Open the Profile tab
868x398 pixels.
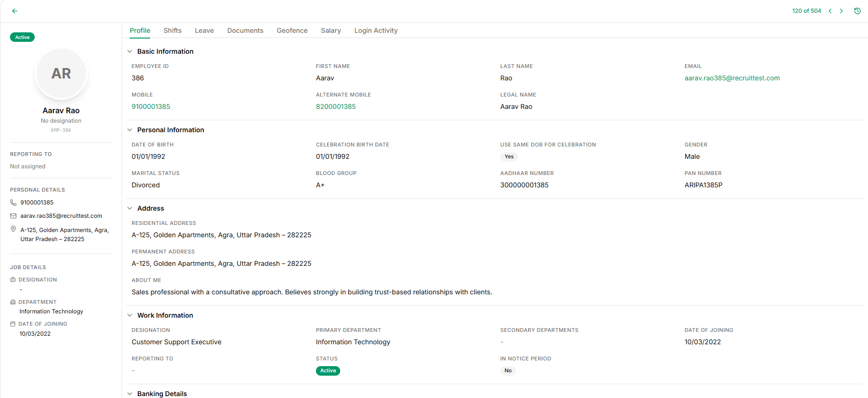click(140, 30)
